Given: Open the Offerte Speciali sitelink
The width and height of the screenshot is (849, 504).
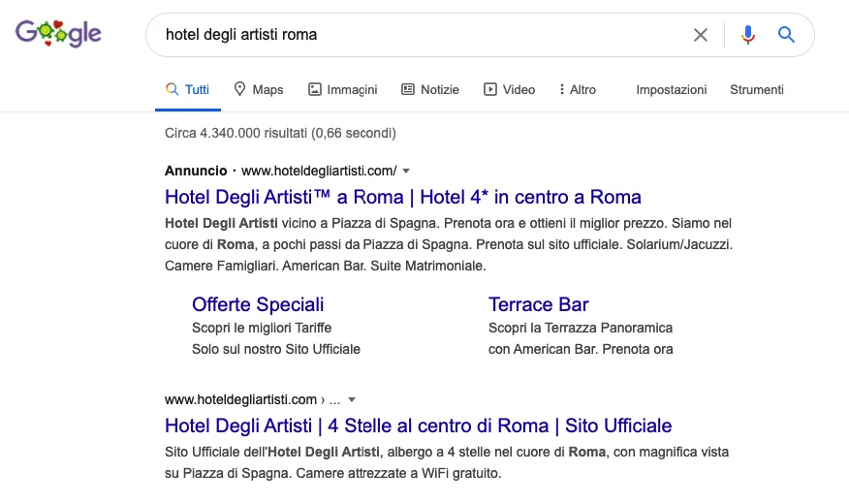Looking at the screenshot, I should coord(258,304).
